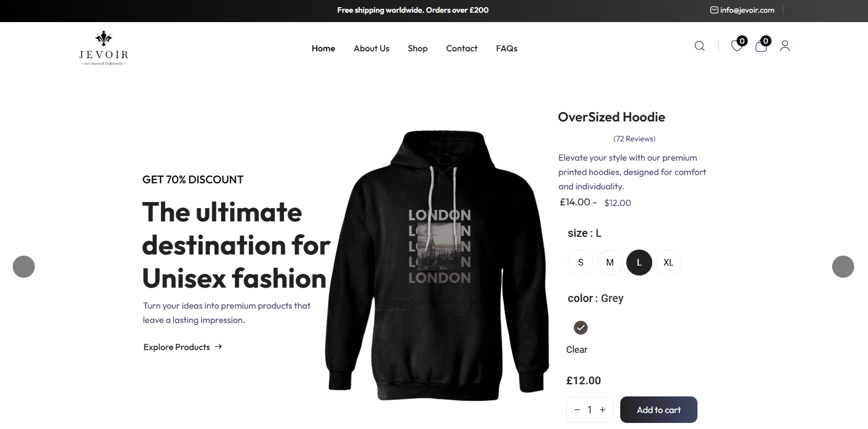Decrease quantity with minus button
Viewport: 868px width, 429px height.
[x=577, y=410]
